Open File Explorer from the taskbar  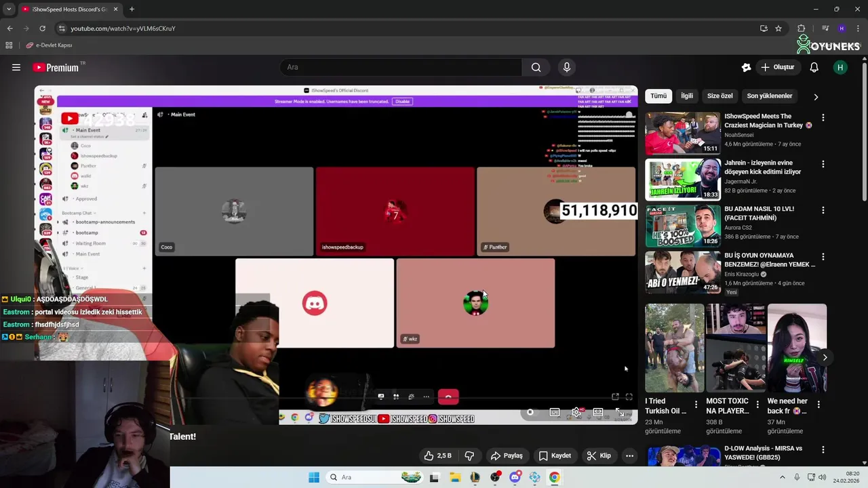click(x=454, y=477)
